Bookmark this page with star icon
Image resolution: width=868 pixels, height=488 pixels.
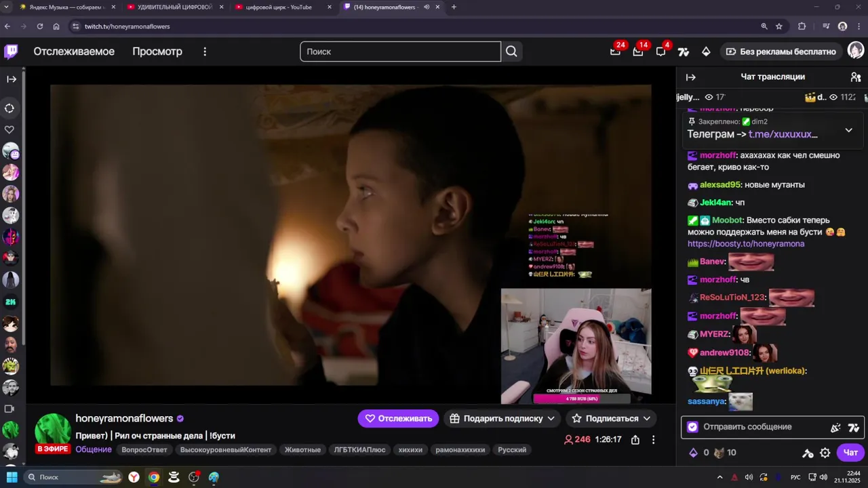pos(779,26)
